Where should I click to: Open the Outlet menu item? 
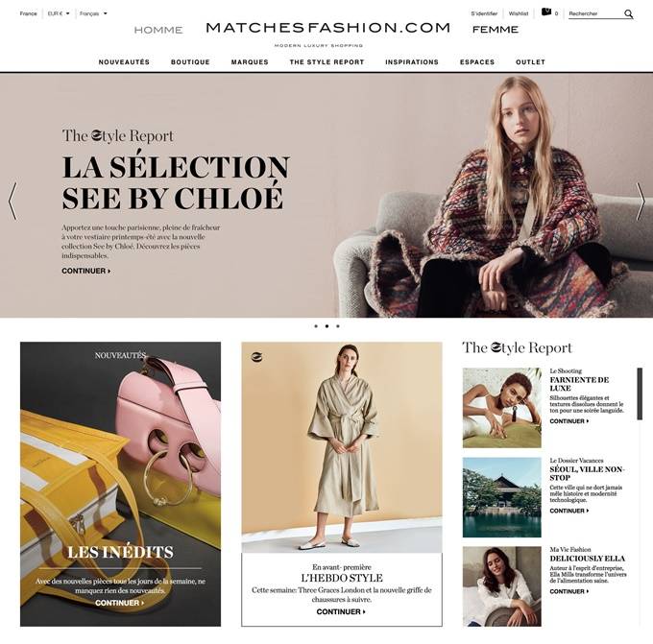click(530, 62)
